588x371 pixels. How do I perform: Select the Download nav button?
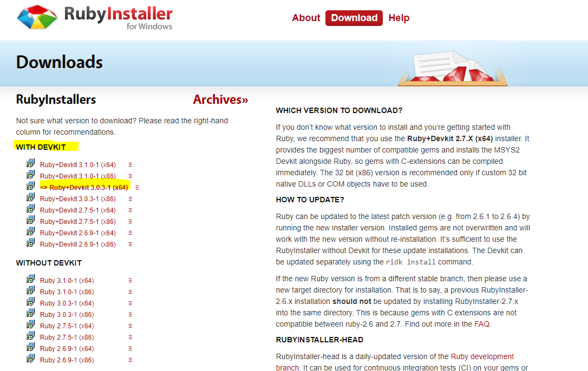[354, 18]
